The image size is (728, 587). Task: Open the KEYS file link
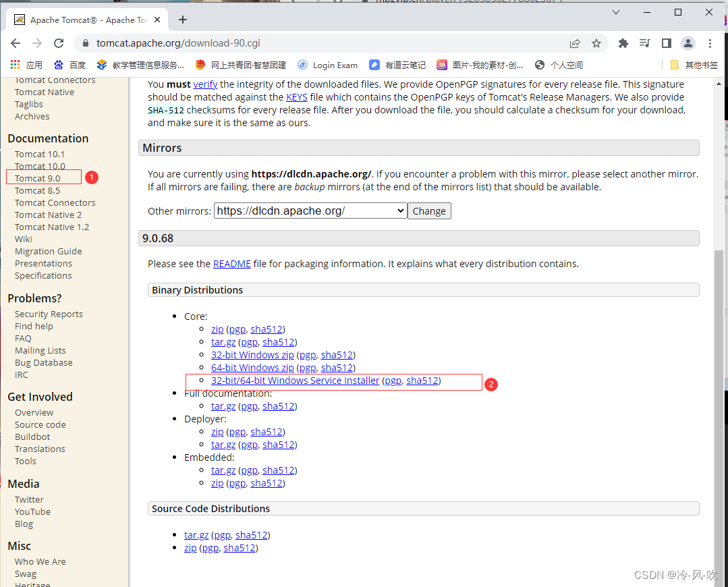tap(297, 97)
